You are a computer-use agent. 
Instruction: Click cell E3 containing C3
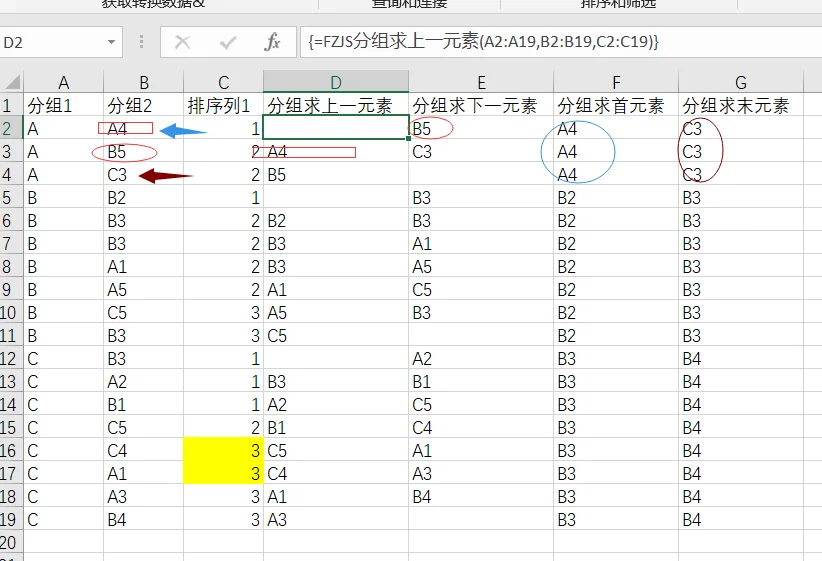(x=481, y=152)
